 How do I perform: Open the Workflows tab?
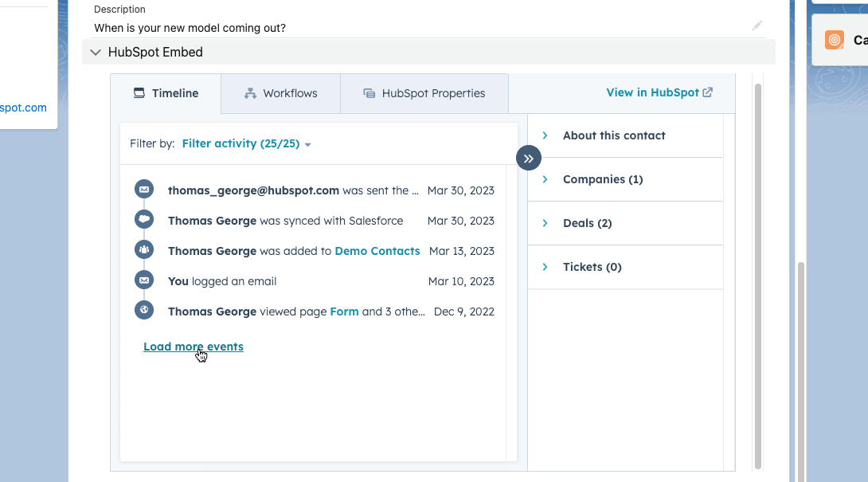(x=280, y=93)
